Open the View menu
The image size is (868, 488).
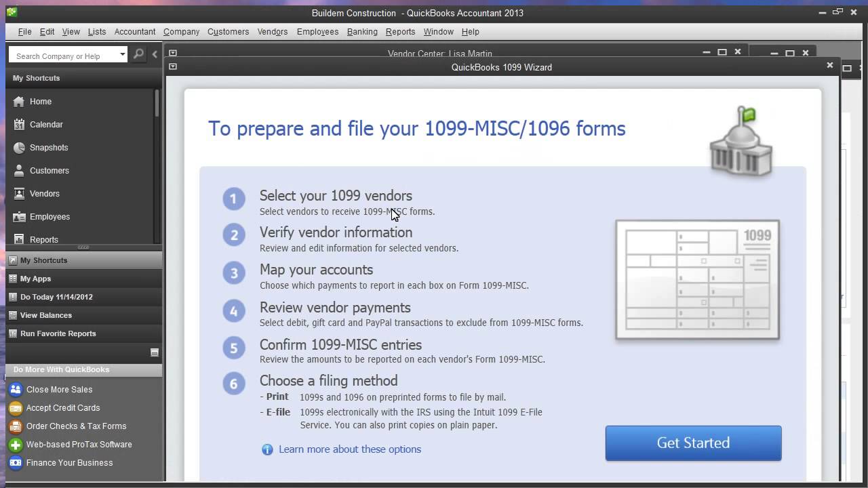[71, 32]
